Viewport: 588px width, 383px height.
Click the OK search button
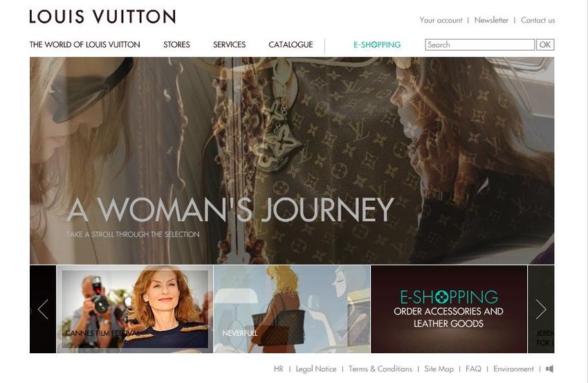coord(545,45)
